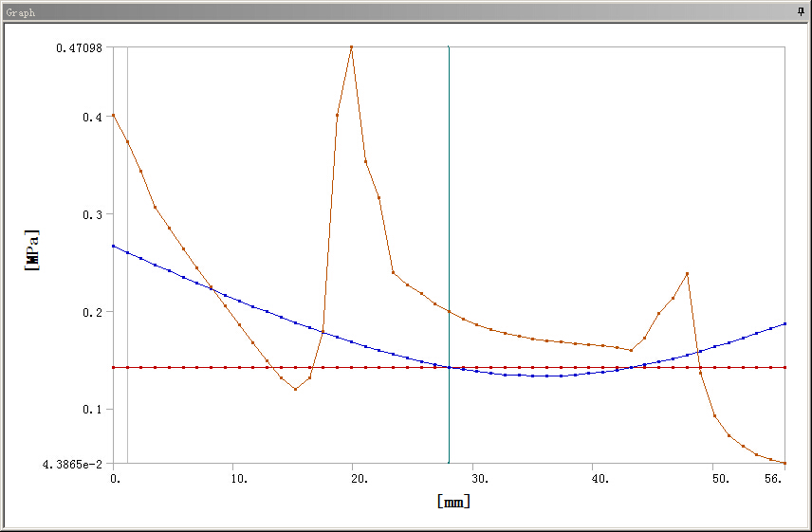The image size is (812, 532).
Task: Click the [MPa] axis unit label
Action: [x=31, y=250]
